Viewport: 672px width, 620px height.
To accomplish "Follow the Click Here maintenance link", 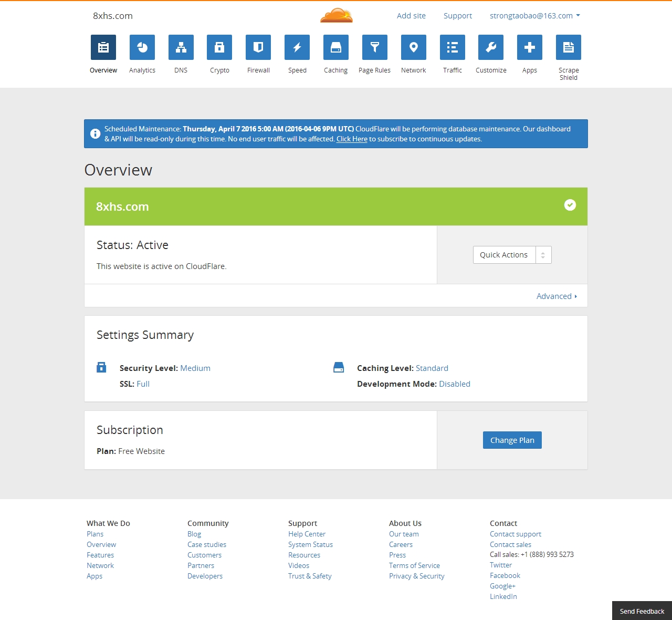I will point(352,139).
